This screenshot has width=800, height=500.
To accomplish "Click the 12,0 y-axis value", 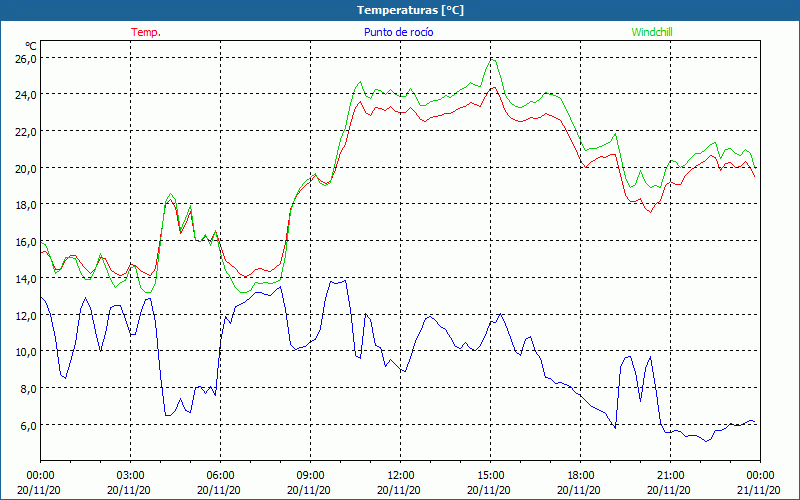I will click(26, 315).
